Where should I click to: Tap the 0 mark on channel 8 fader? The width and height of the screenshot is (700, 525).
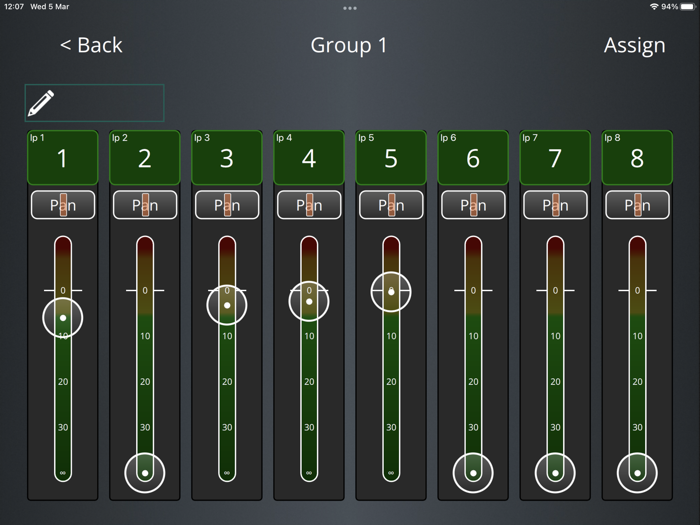click(638, 291)
